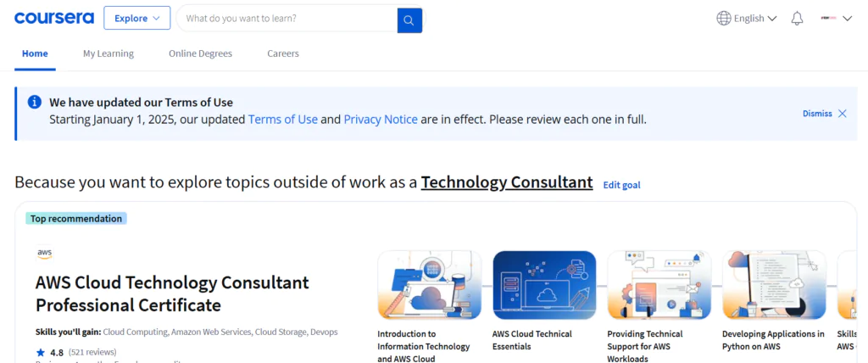Click the updated Terms of Use heading
Screen dimensions: 868x363
[x=142, y=103]
